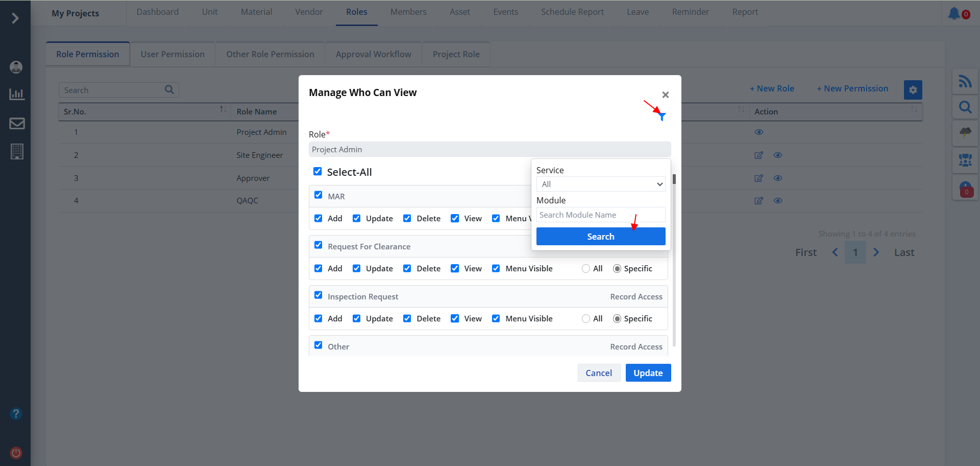The image size is (980, 466).
Task: Open the bar chart icon in left sidebar
Action: coord(17,95)
